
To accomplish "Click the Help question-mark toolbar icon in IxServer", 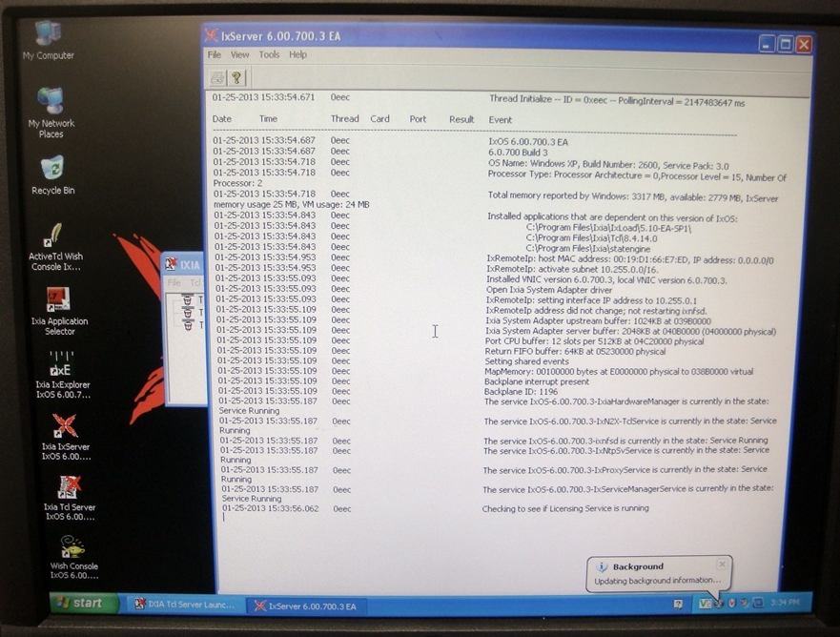I will pos(236,78).
